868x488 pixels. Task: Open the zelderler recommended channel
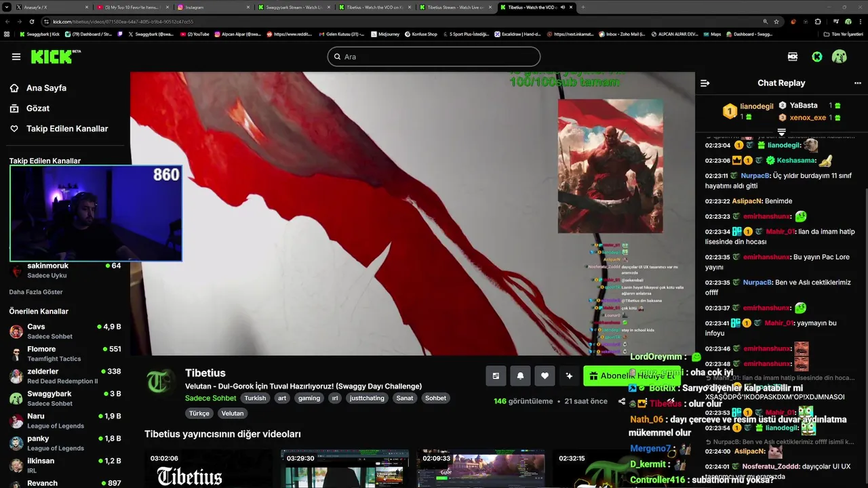pos(65,376)
